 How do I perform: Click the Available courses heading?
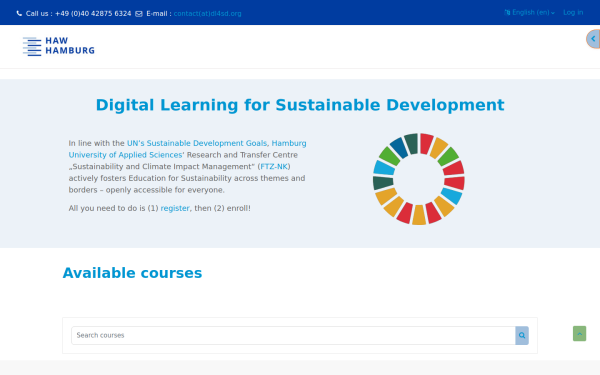click(132, 273)
